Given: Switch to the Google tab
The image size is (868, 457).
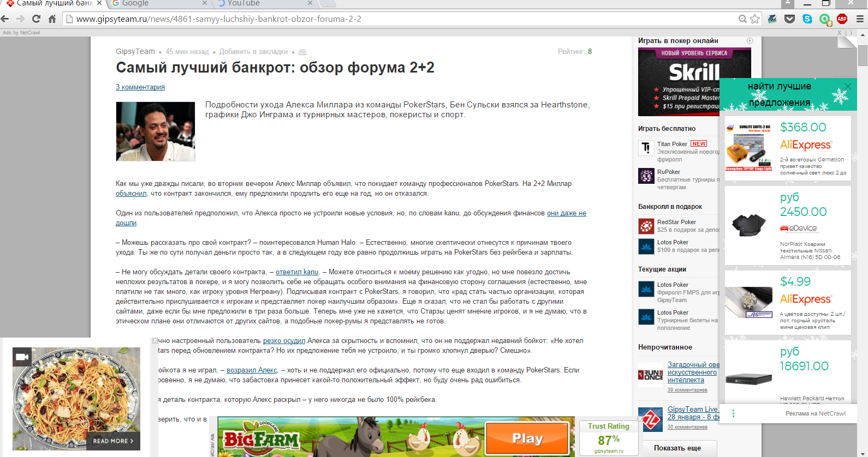Looking at the screenshot, I should pos(158,3).
